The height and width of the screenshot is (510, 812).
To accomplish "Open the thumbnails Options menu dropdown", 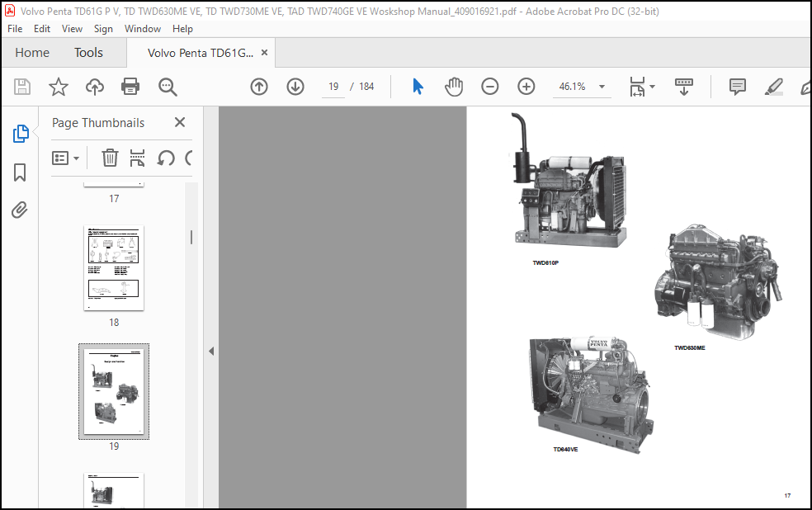I will (65, 158).
